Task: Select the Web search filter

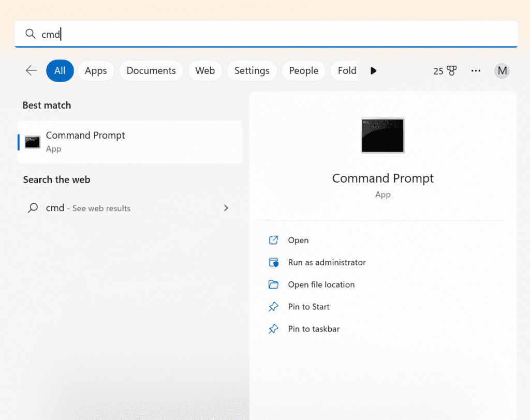Action: [x=205, y=70]
